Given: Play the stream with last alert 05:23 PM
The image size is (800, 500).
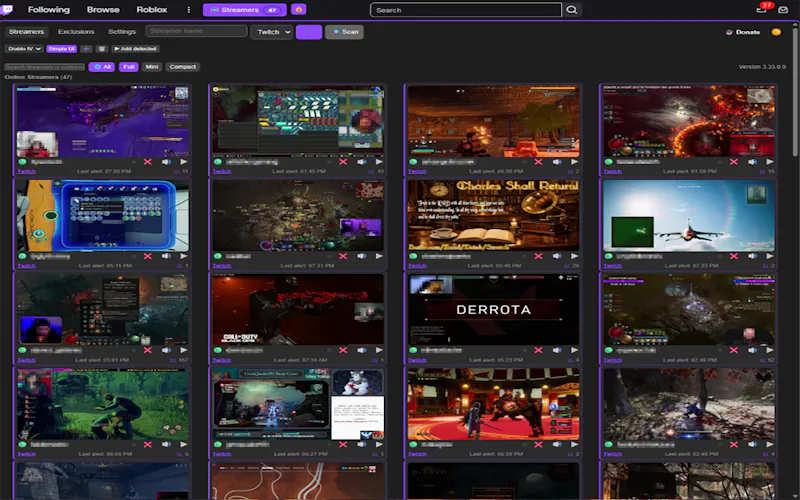Looking at the screenshot, I should 574,350.
